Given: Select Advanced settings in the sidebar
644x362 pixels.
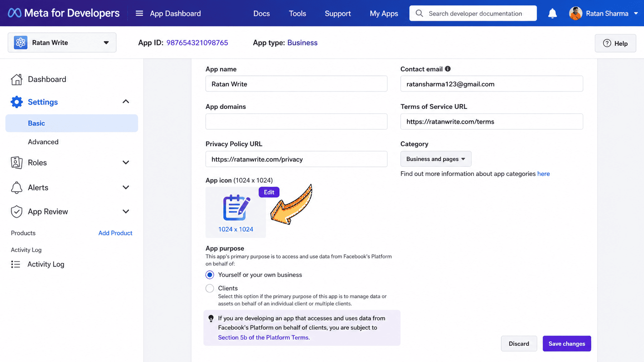Looking at the screenshot, I should point(43,142).
